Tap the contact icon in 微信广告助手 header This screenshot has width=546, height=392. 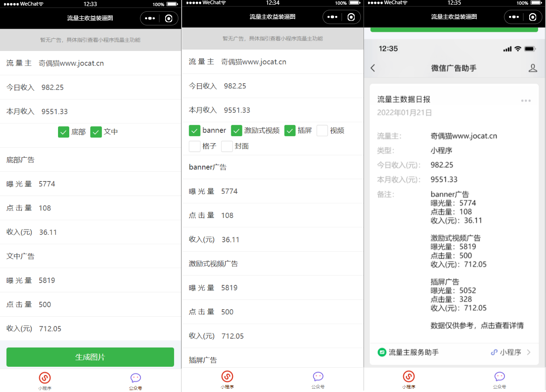[x=533, y=68]
